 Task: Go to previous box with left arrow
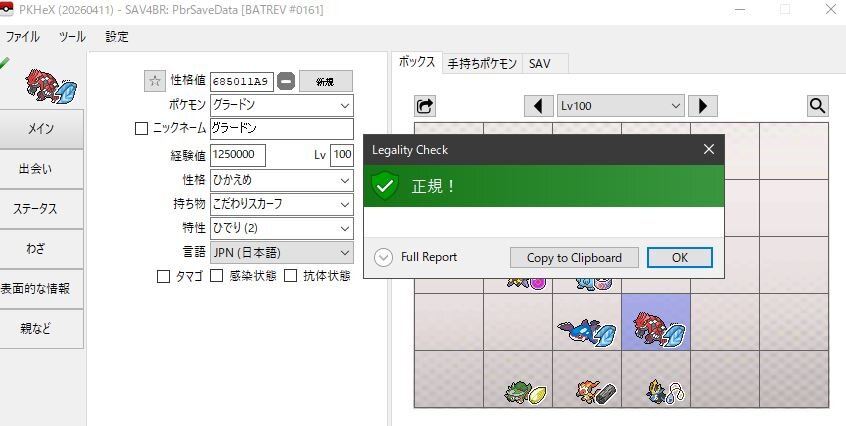point(539,106)
